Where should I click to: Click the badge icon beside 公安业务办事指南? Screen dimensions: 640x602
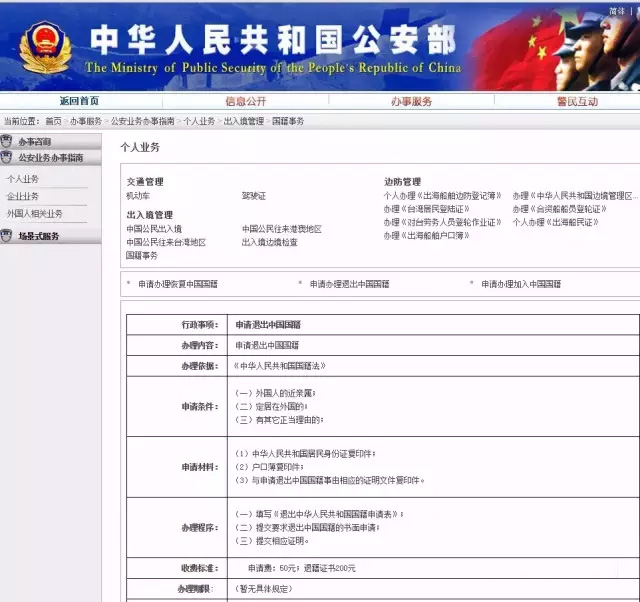point(8,158)
